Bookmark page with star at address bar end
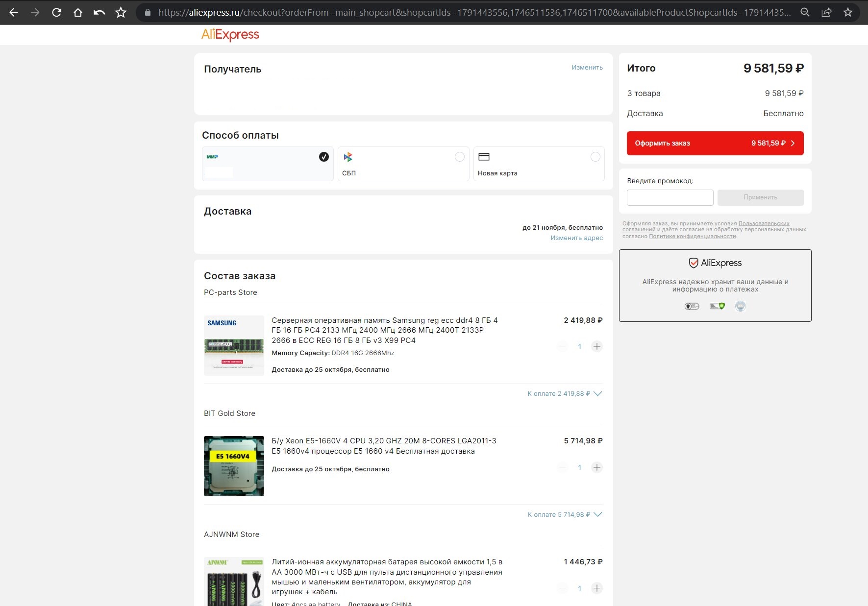The width and height of the screenshot is (868, 606). [848, 12]
